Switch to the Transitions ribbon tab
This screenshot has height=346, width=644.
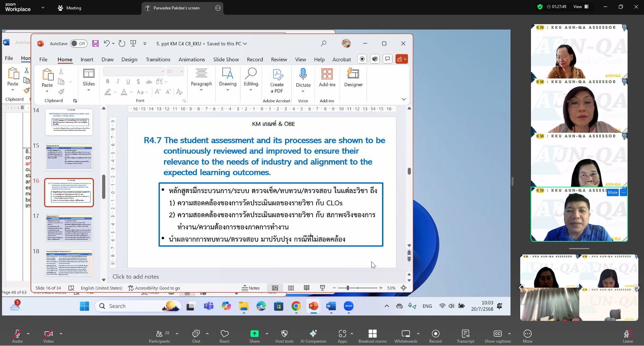point(158,59)
